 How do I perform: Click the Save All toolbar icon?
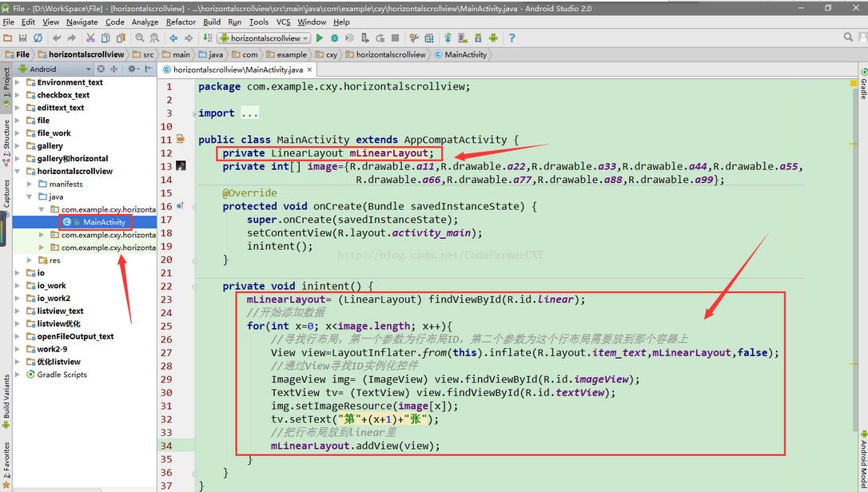coord(22,38)
